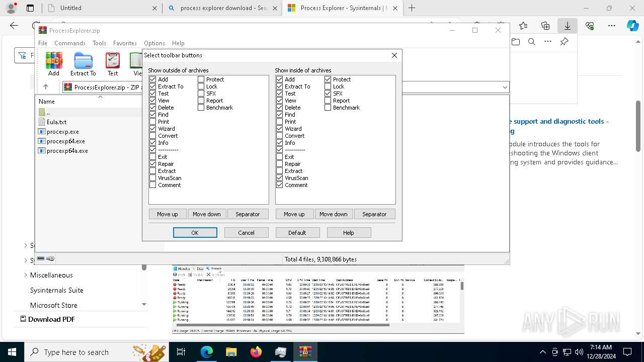Confirm dialog with OK button

pos(195,233)
